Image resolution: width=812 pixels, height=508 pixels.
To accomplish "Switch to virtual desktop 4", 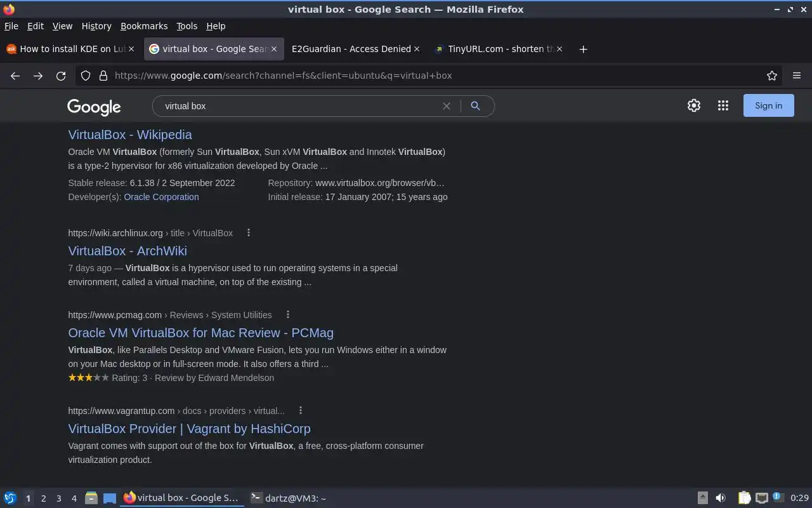I will (74, 498).
